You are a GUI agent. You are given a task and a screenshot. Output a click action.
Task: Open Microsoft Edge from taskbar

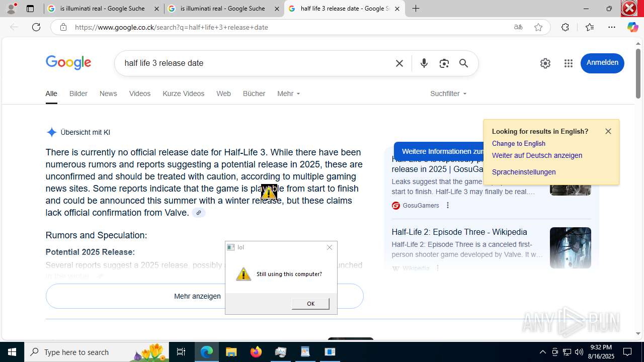click(207, 352)
